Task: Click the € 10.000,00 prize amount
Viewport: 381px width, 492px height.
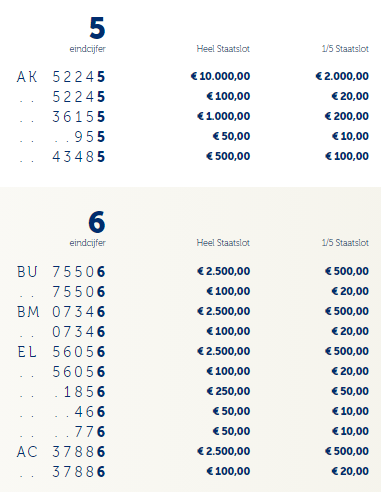Action: 220,76
